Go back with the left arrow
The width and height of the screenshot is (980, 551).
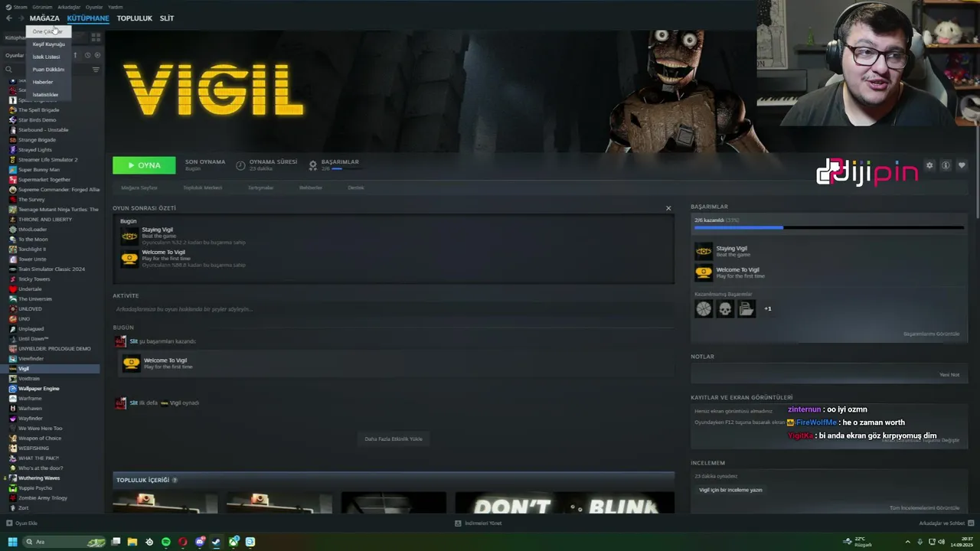point(9,18)
